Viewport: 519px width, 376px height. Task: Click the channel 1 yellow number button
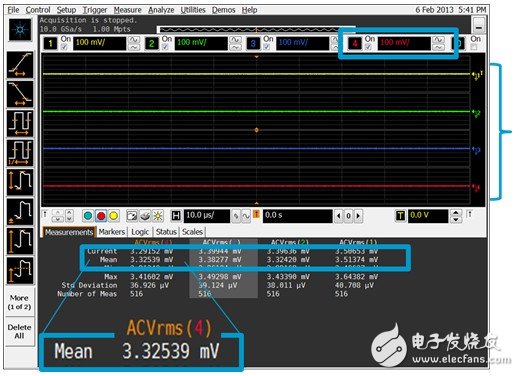[50, 43]
